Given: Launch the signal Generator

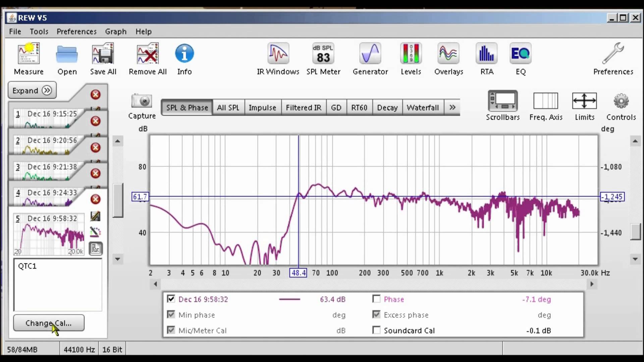Looking at the screenshot, I should pyautogui.click(x=370, y=54).
